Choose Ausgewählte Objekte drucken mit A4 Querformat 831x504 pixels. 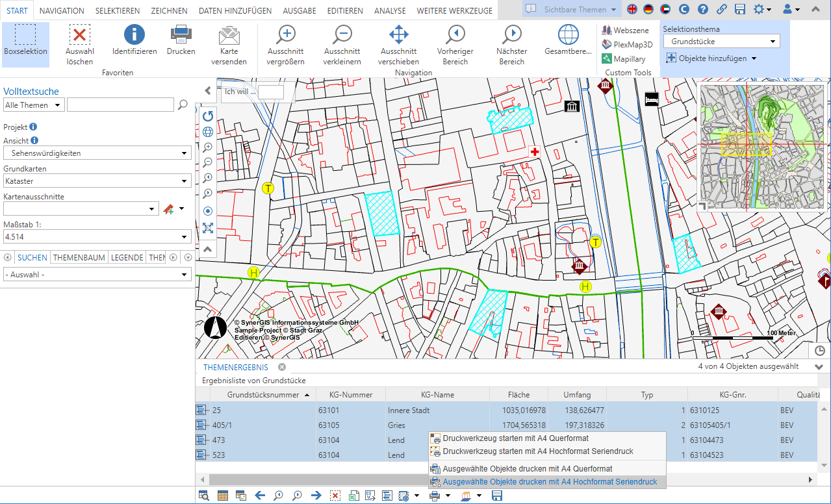[527, 468]
